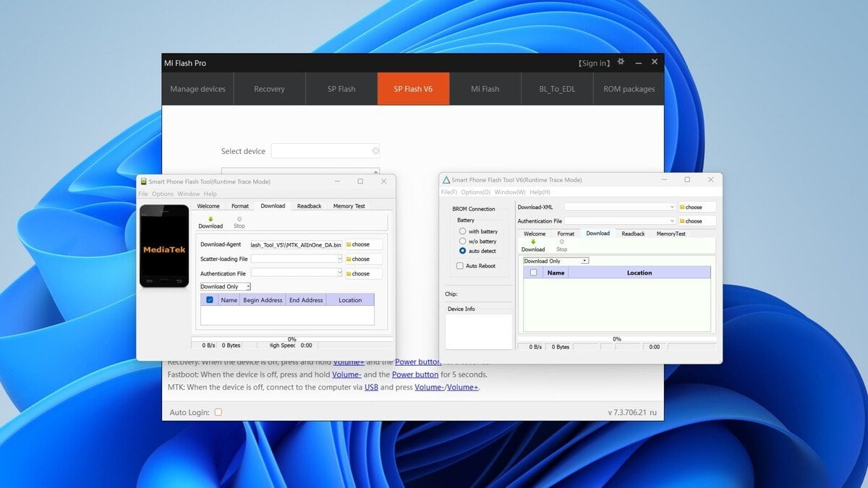
Task: Toggle the Auto Login checkbox
Action: point(218,412)
